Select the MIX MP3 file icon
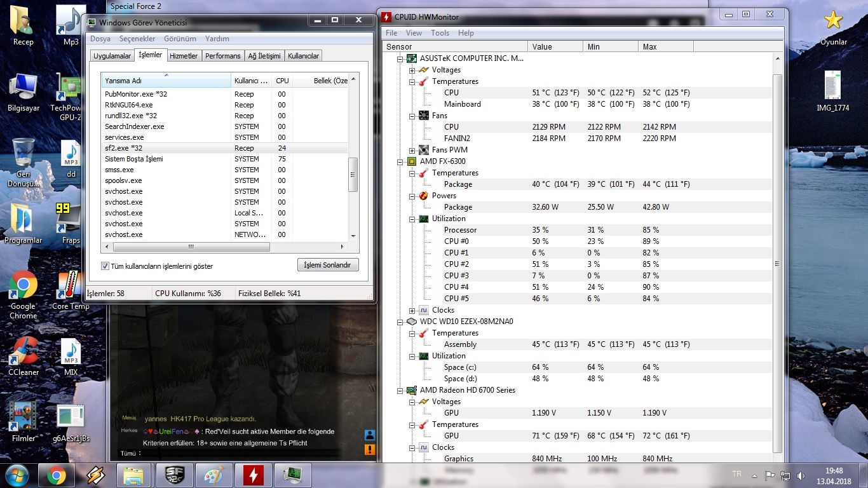 click(x=71, y=357)
